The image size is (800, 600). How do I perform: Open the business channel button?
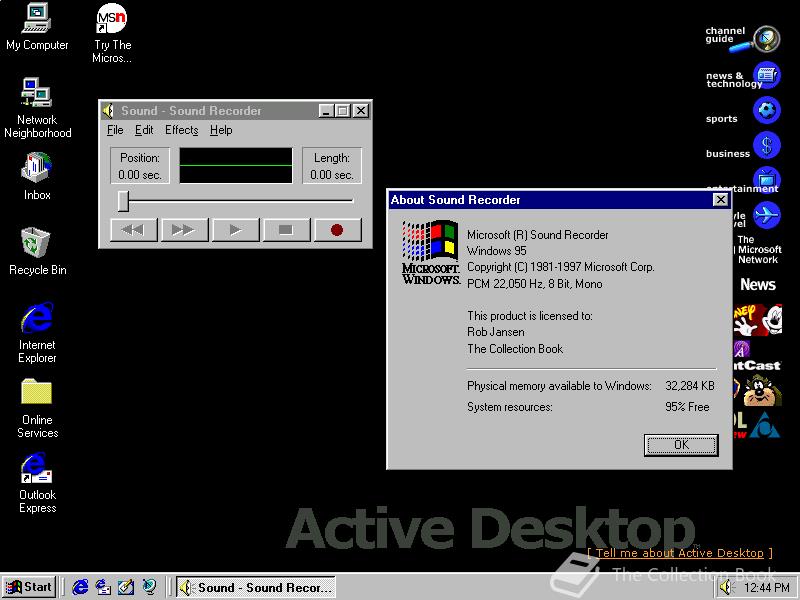tap(766, 146)
